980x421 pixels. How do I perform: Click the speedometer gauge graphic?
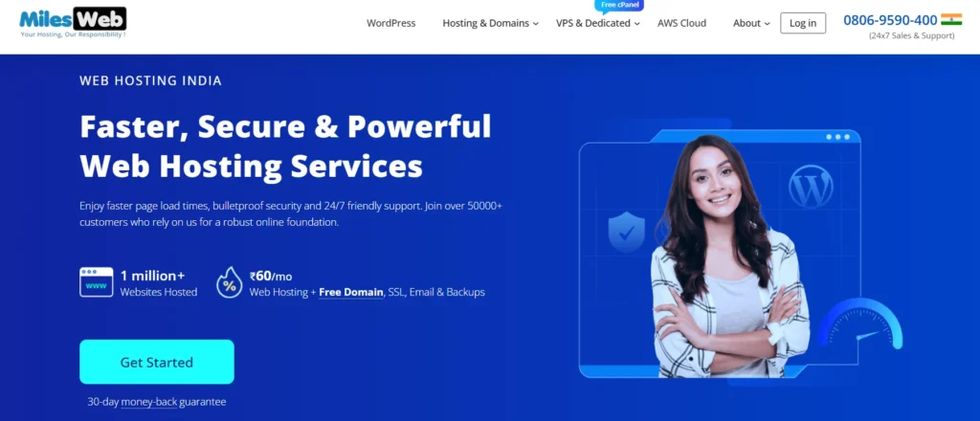point(860,323)
